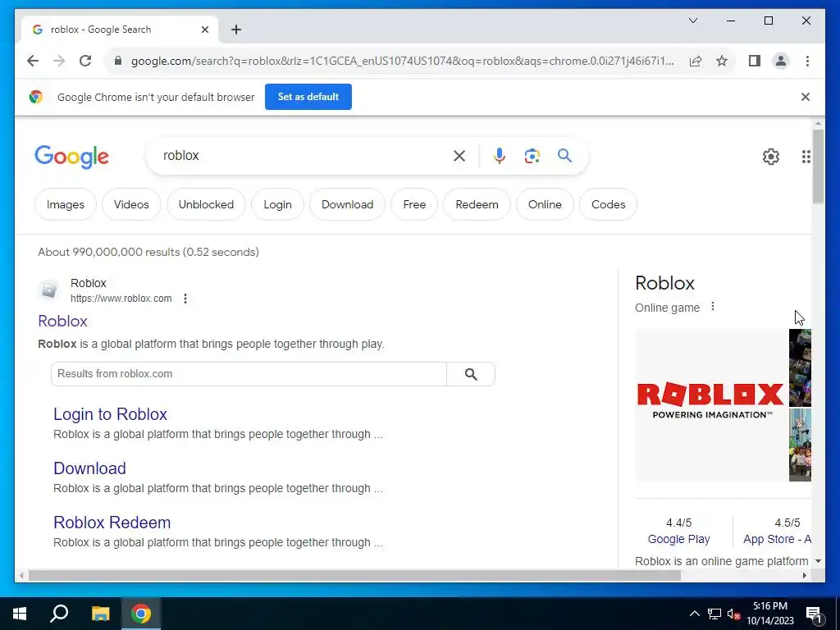Open a new tab with plus button
The width and height of the screenshot is (840, 630).
tap(236, 30)
